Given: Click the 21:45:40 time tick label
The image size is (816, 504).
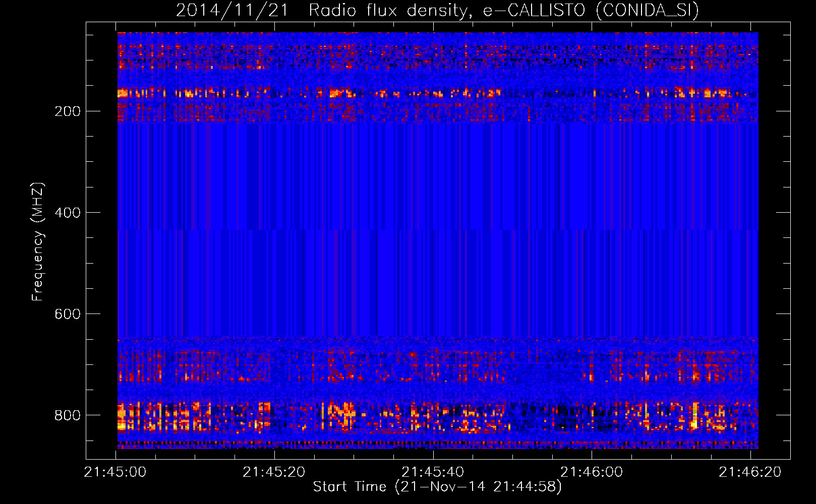Looking at the screenshot, I should point(433,472).
